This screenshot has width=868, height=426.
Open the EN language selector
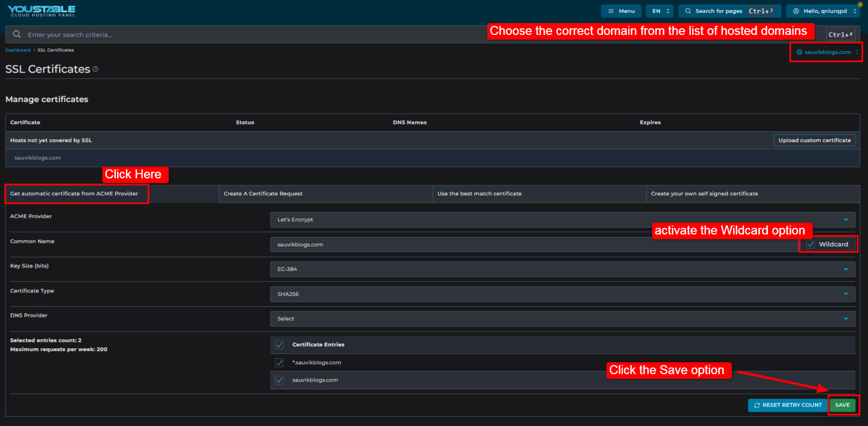pyautogui.click(x=660, y=11)
